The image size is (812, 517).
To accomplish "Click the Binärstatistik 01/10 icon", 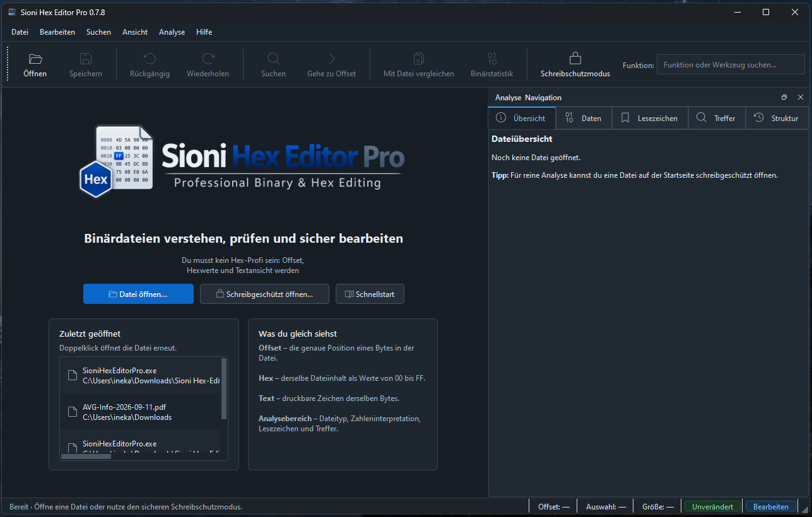I will (492, 59).
